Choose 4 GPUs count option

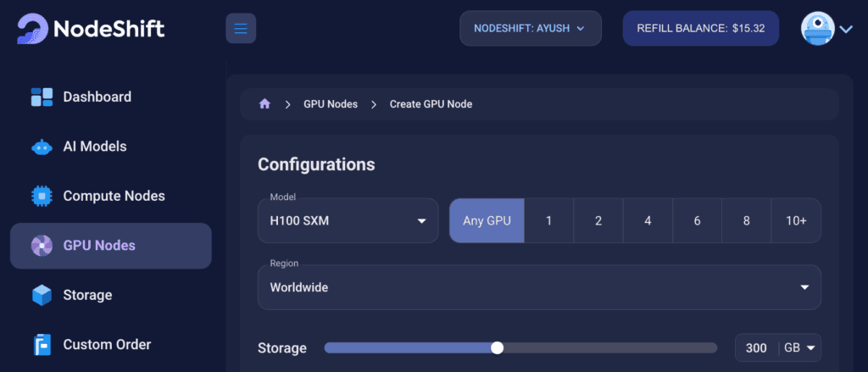pos(648,221)
